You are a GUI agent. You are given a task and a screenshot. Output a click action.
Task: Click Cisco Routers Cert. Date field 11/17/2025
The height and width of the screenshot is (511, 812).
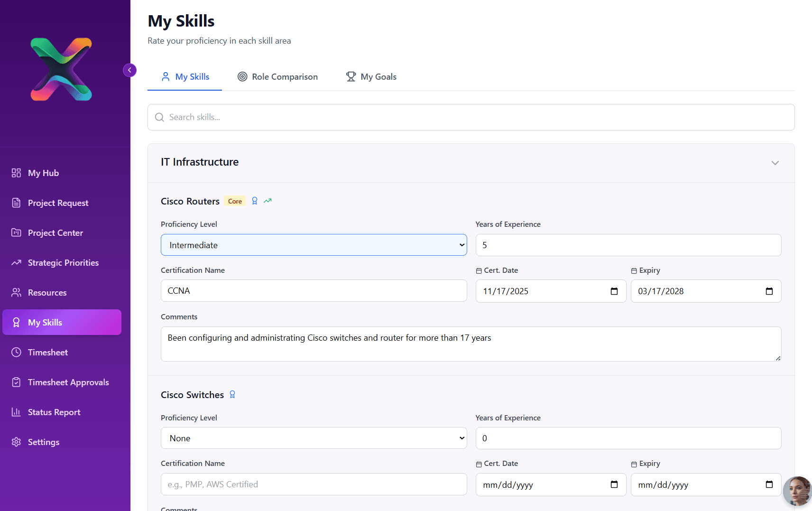(x=551, y=291)
